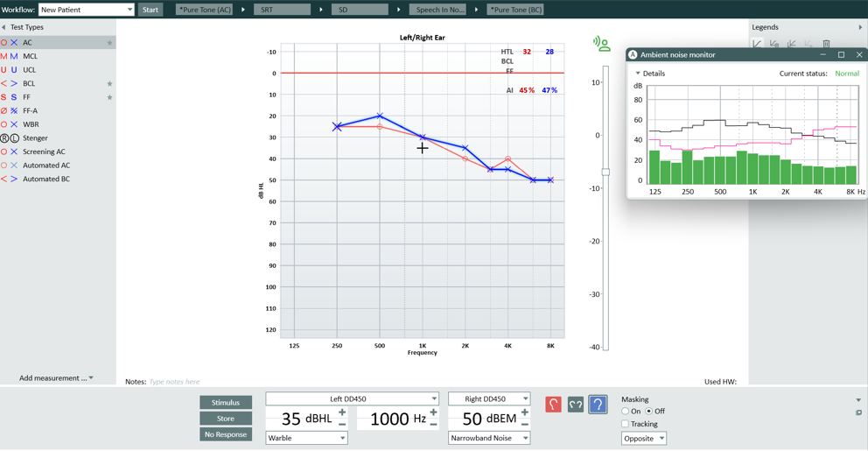The width and height of the screenshot is (868, 451).
Task: Click the multiple curves icon in Legends toolbar
Action: point(792,44)
